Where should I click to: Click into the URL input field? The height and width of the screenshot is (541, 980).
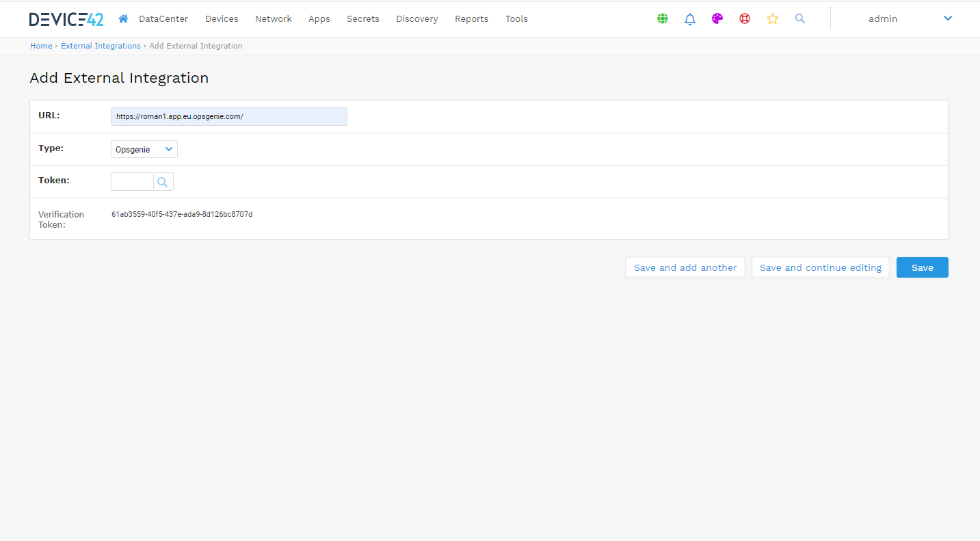click(x=228, y=117)
